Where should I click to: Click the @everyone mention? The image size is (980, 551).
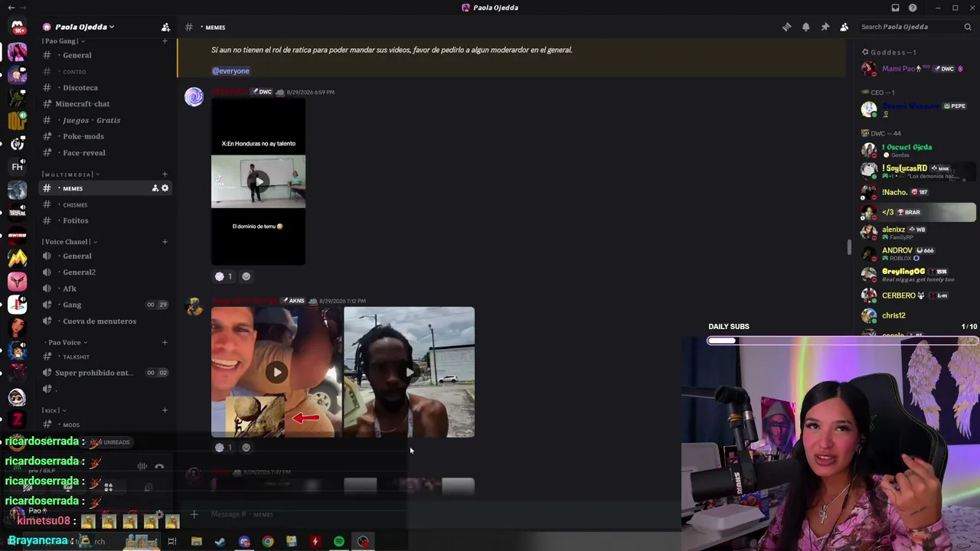point(230,70)
